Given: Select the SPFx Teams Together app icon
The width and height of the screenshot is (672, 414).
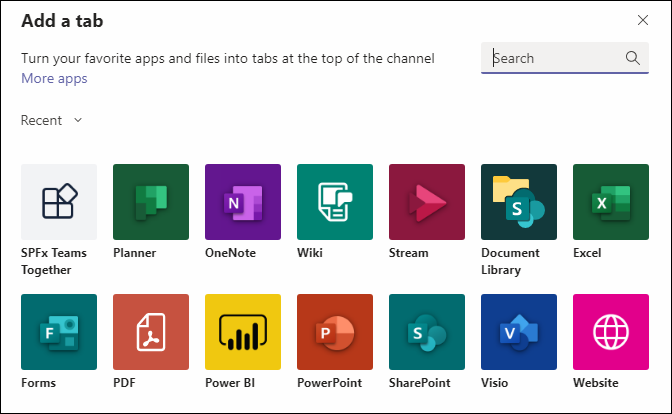Looking at the screenshot, I should (59, 202).
